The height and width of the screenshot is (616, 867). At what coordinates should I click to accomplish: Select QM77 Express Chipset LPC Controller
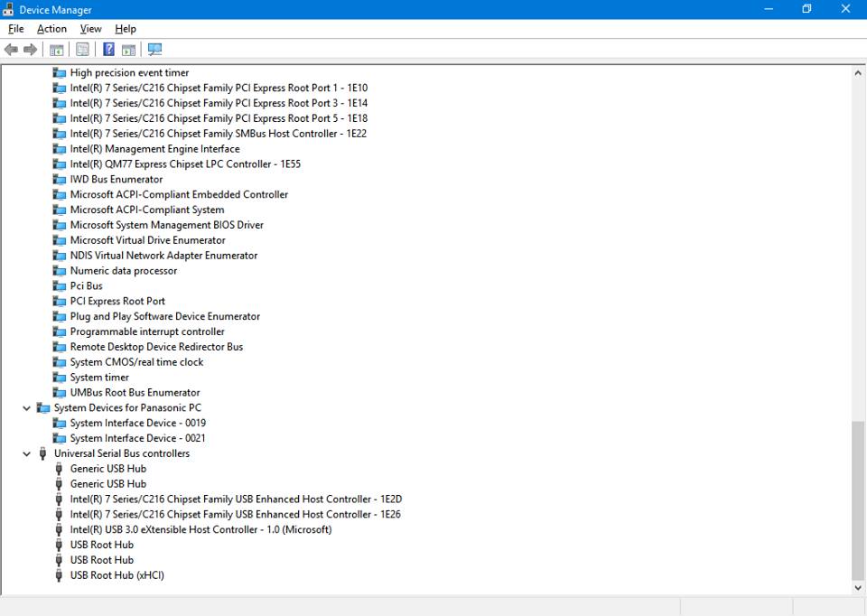click(x=185, y=164)
